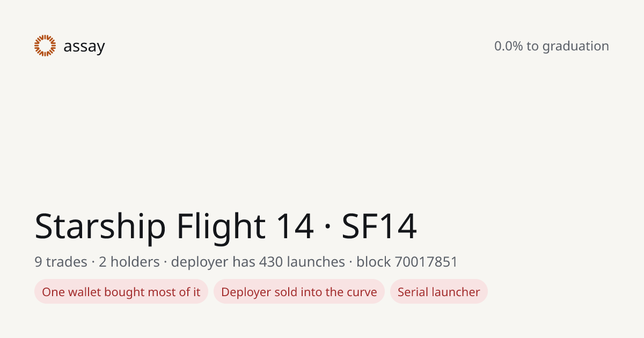Select the Deployer sold into the curve tag
Image resolution: width=644 pixels, height=338 pixels.
tap(299, 292)
